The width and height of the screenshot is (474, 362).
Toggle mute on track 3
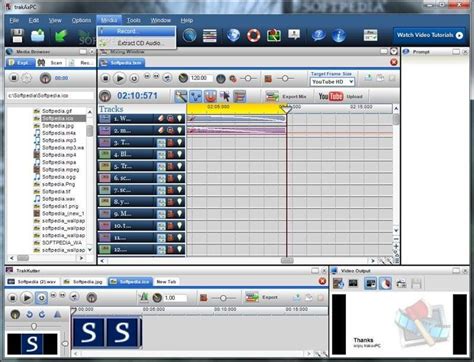(x=171, y=143)
